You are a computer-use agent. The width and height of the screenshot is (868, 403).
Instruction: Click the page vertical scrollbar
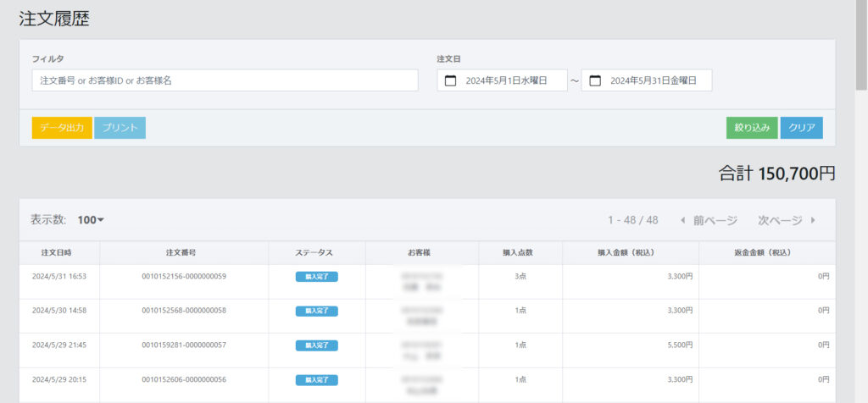861,51
